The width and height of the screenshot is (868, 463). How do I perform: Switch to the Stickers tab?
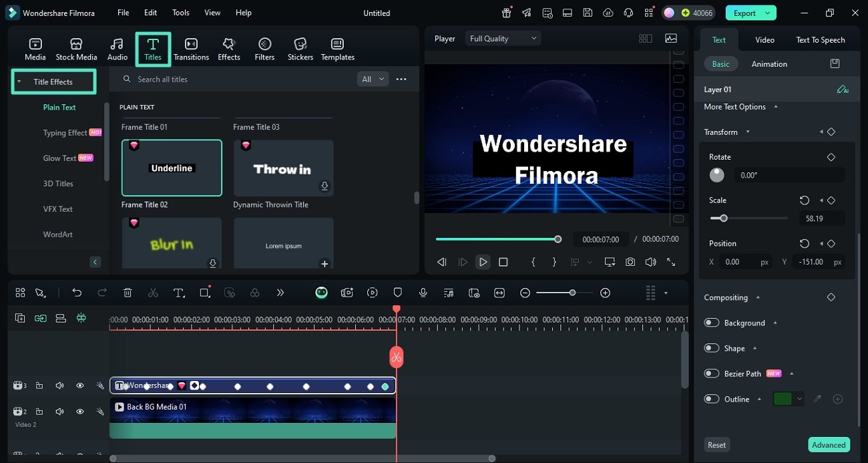(300, 49)
